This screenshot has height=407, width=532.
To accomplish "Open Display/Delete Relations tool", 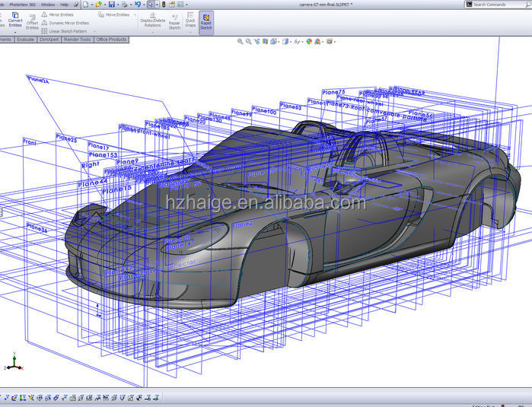I will click(152, 20).
